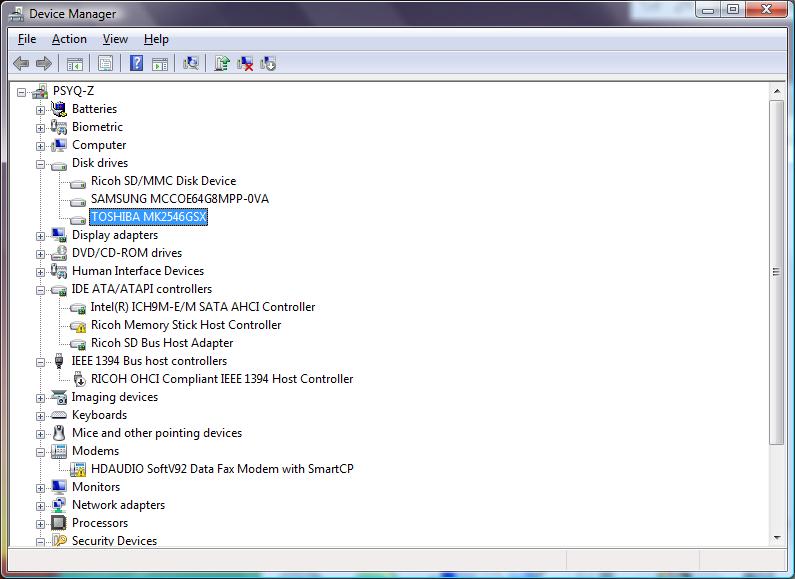Expand the Network adapters node

coord(41,506)
